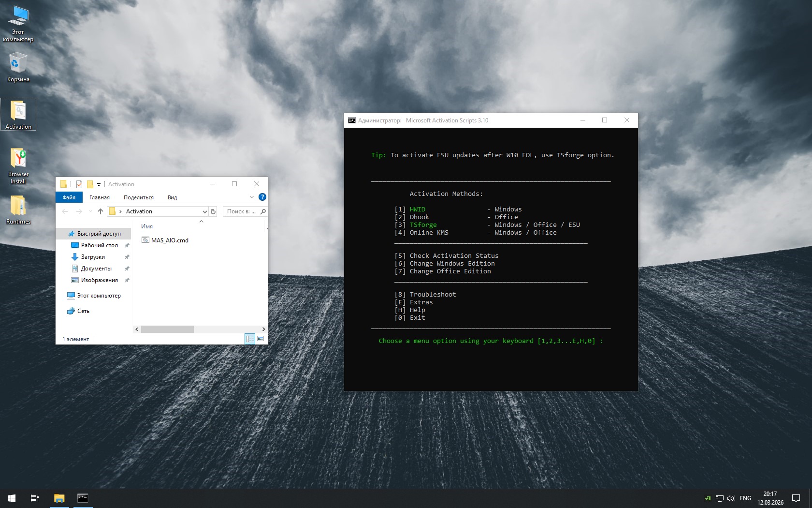This screenshot has height=508, width=812.
Task: Open the address bar history dropdown
Action: (x=204, y=211)
